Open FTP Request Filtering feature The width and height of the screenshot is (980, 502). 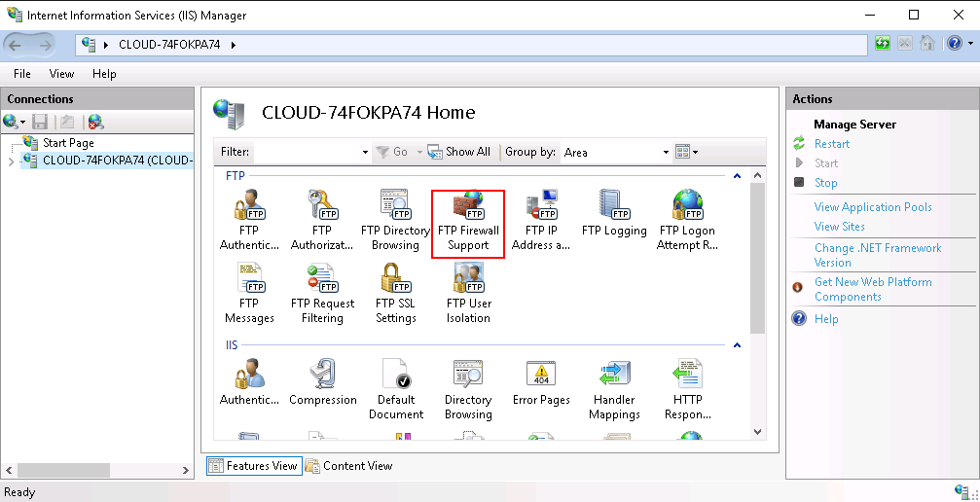(x=321, y=294)
